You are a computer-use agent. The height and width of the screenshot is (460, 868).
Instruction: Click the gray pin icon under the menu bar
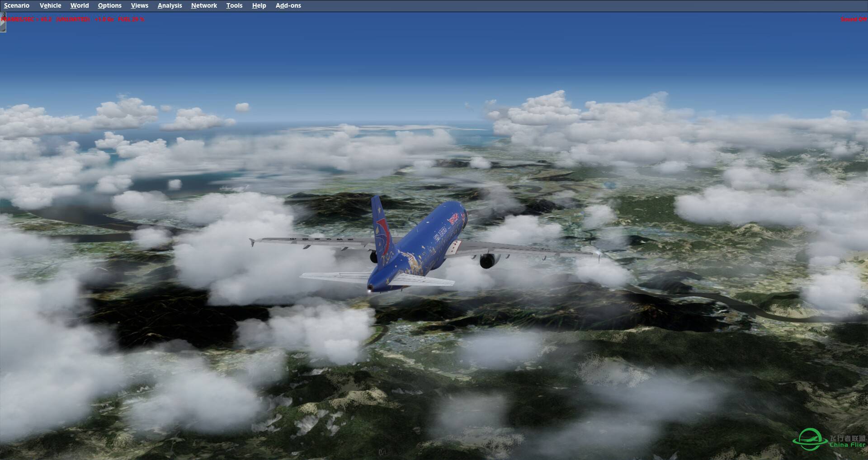pos(3,23)
